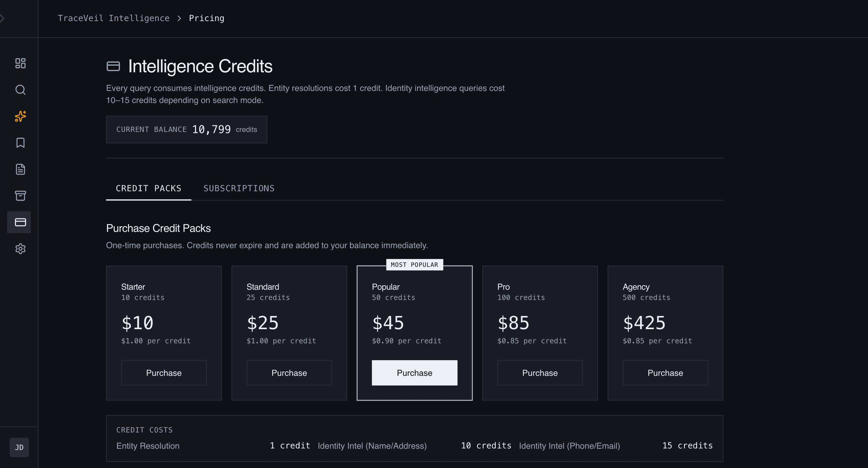
Task: Open the Pricing breadcrumb item
Action: [x=206, y=18]
